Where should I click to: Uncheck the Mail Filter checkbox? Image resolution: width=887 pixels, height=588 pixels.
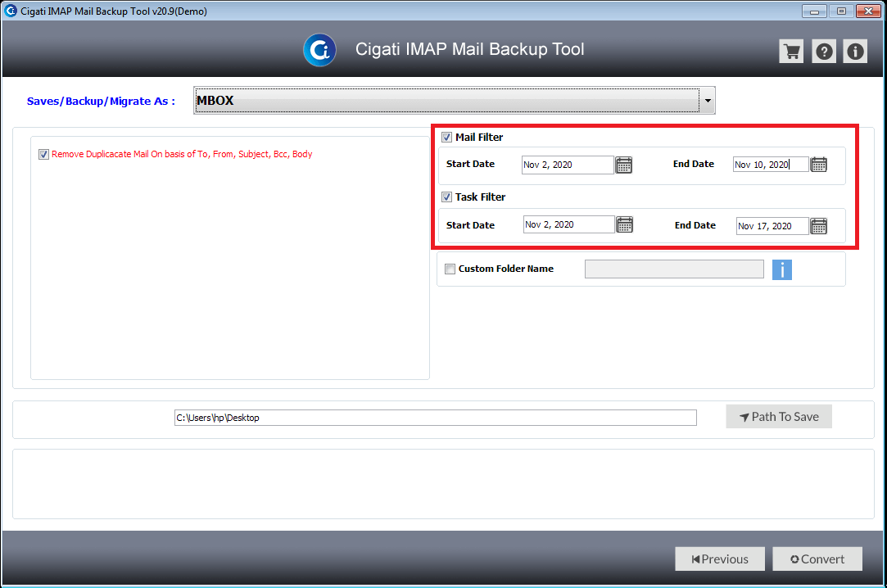447,138
